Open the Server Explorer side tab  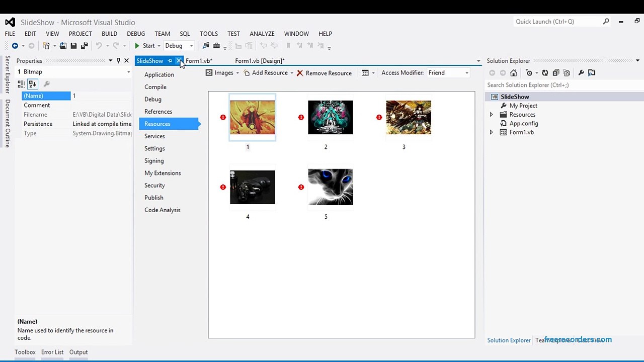[x=8, y=74]
